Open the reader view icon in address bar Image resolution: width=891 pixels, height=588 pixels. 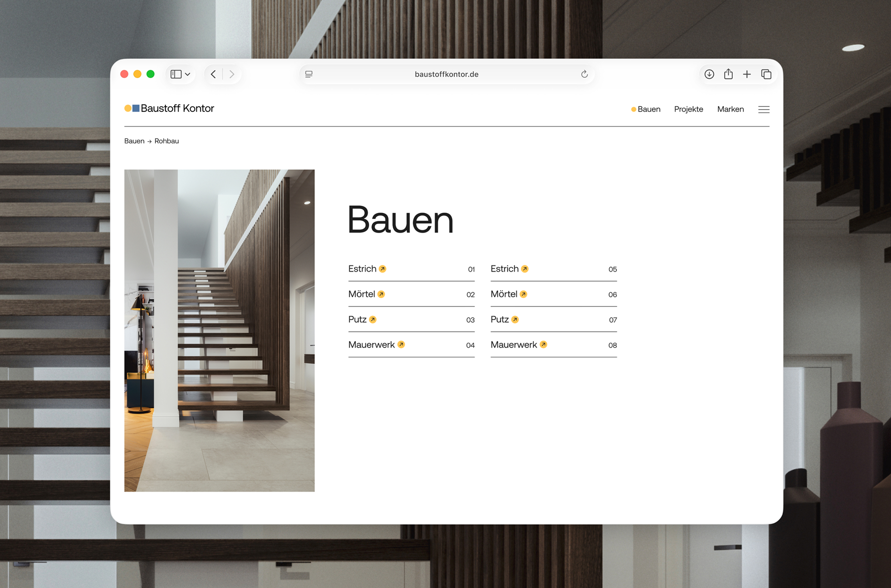pyautogui.click(x=309, y=74)
